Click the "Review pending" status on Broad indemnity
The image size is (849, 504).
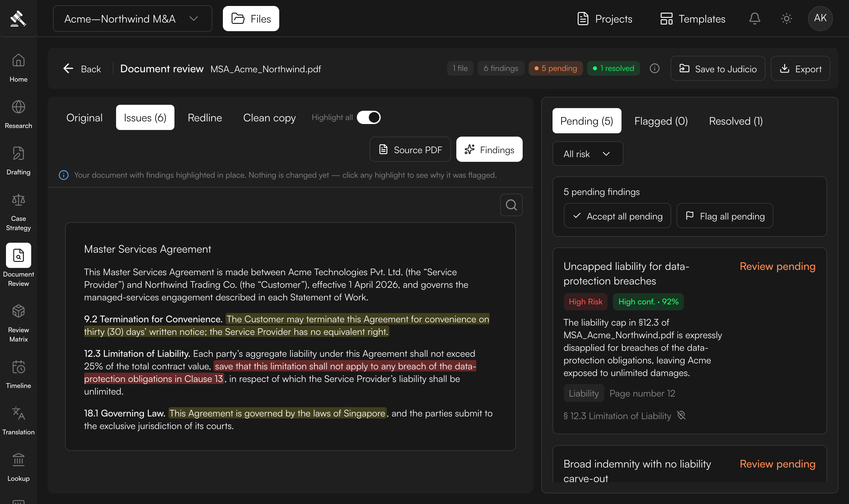(777, 464)
